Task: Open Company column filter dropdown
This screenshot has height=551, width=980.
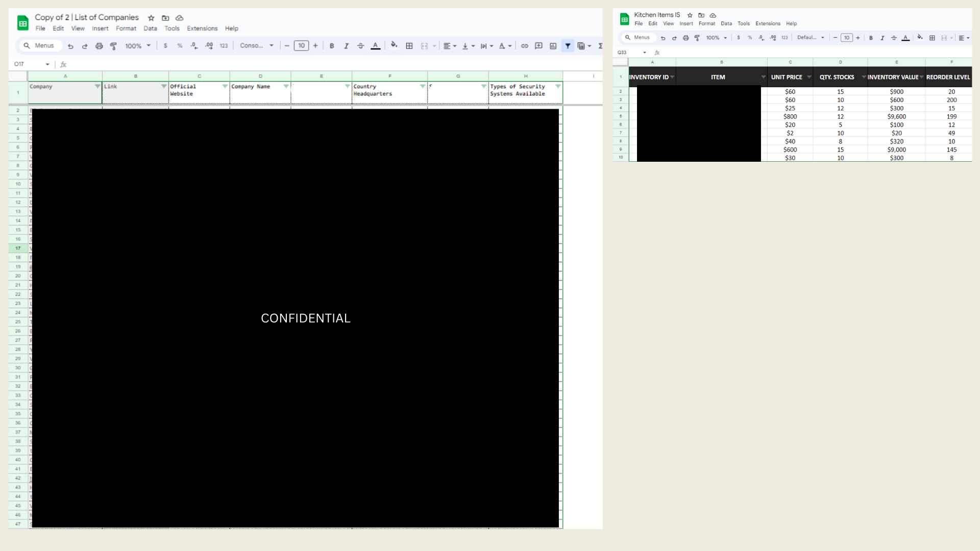Action: click(x=97, y=86)
